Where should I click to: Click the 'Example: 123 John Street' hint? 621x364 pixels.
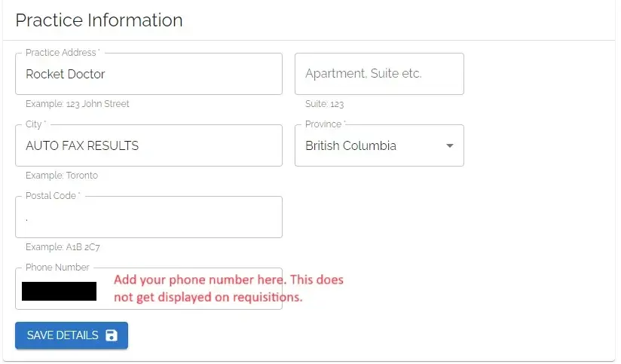pyautogui.click(x=78, y=104)
